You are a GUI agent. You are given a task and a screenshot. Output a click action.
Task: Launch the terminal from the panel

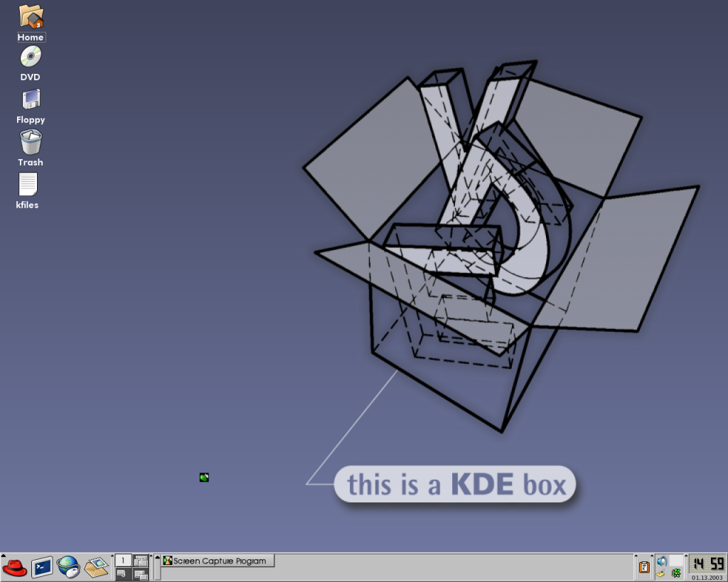(x=42, y=567)
